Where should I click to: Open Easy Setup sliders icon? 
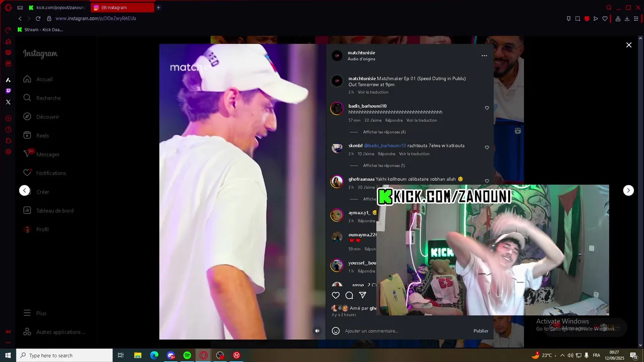[636, 19]
